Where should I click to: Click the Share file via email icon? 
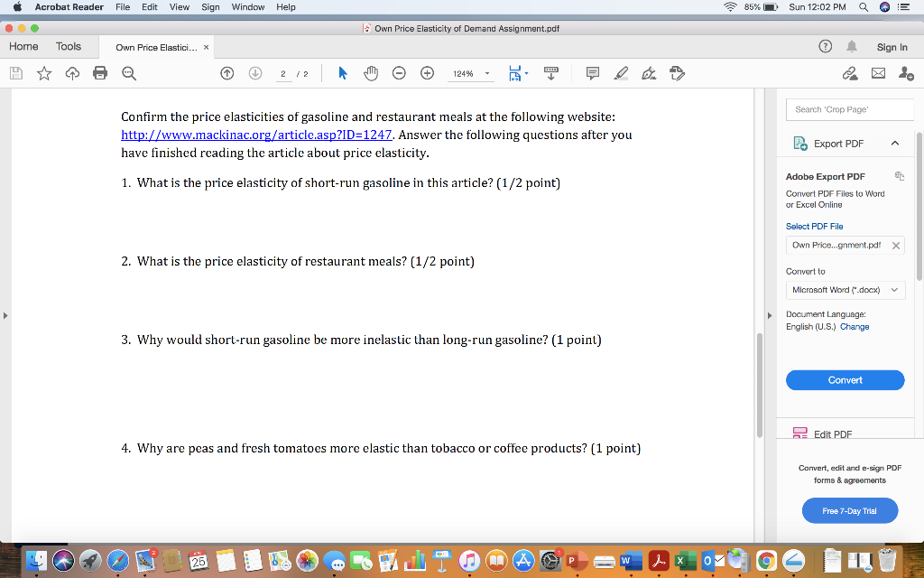point(878,73)
